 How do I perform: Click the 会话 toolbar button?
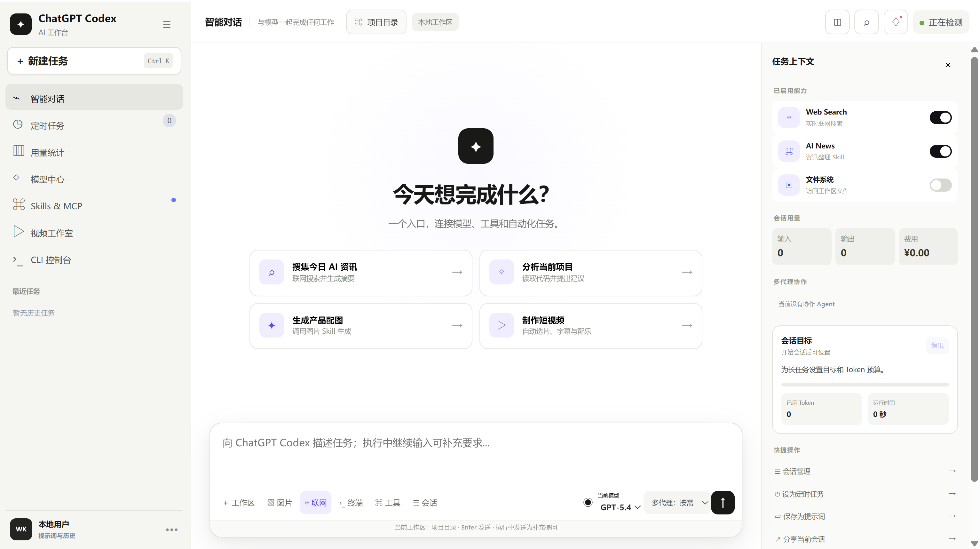pyautogui.click(x=425, y=503)
